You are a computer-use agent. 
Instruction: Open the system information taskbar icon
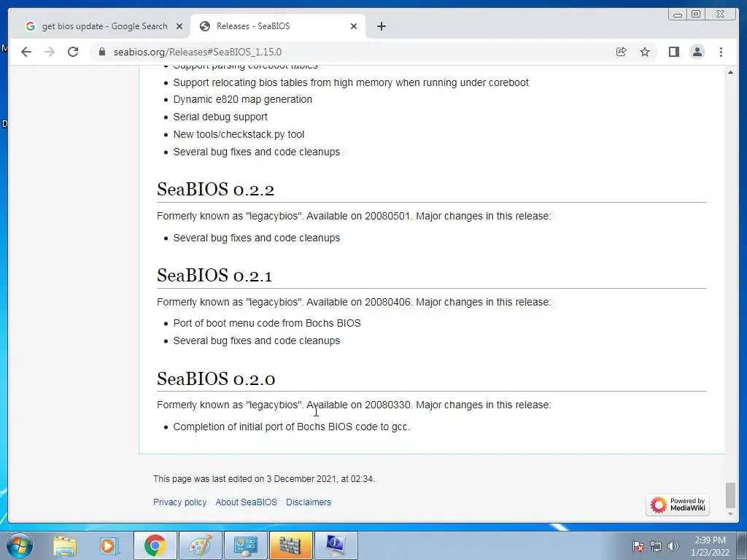tap(336, 545)
